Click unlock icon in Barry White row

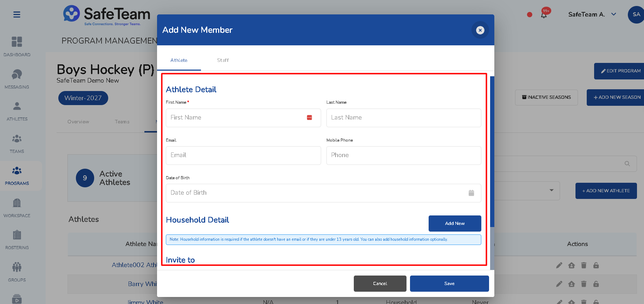[x=596, y=284]
